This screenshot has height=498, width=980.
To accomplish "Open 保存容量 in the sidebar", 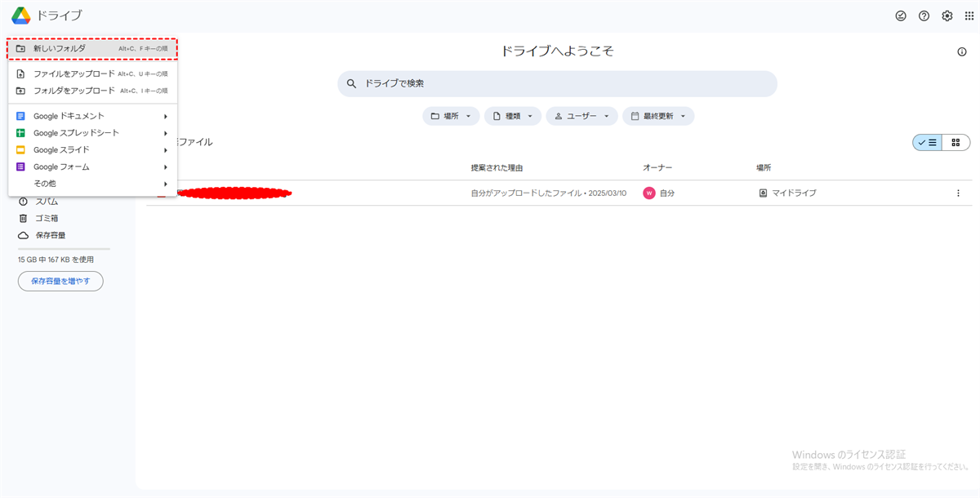I will click(51, 235).
